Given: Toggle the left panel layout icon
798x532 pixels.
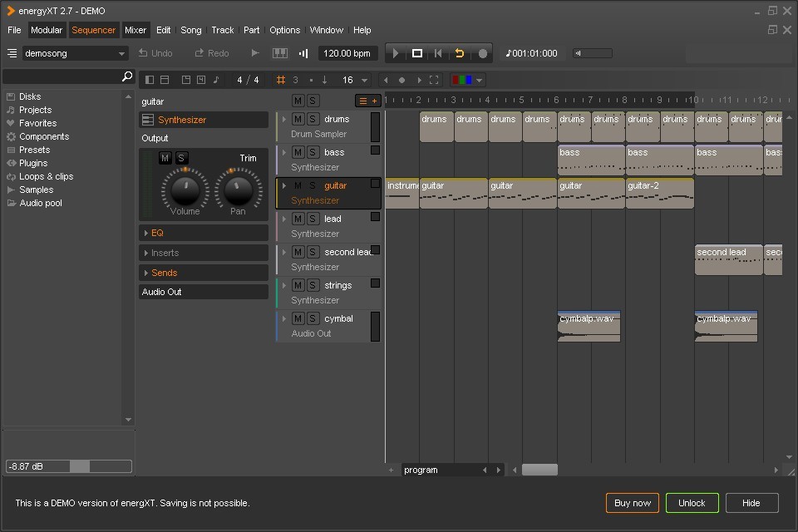Looking at the screenshot, I should point(150,80).
